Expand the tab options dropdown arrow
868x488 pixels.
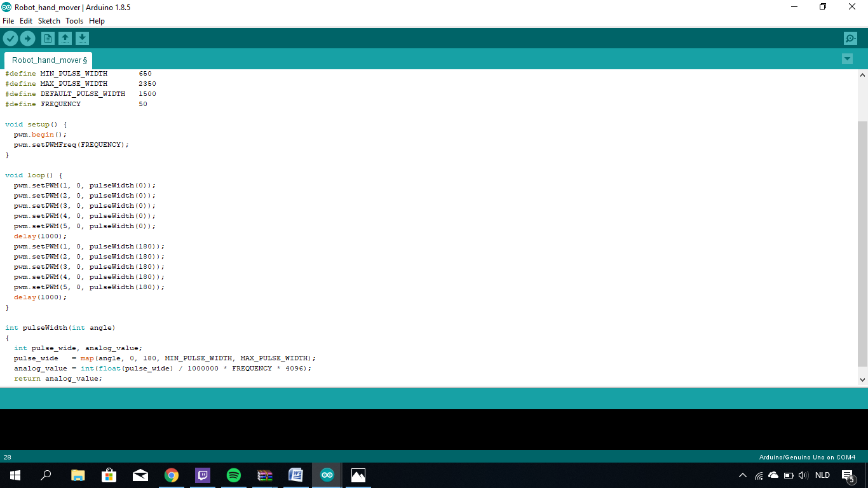click(x=847, y=59)
